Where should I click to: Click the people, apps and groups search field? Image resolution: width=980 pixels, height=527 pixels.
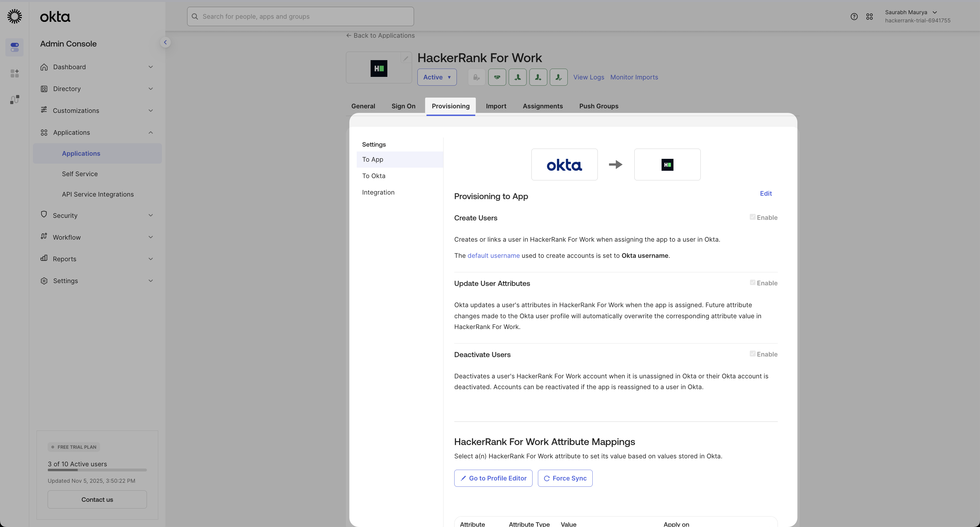click(300, 17)
